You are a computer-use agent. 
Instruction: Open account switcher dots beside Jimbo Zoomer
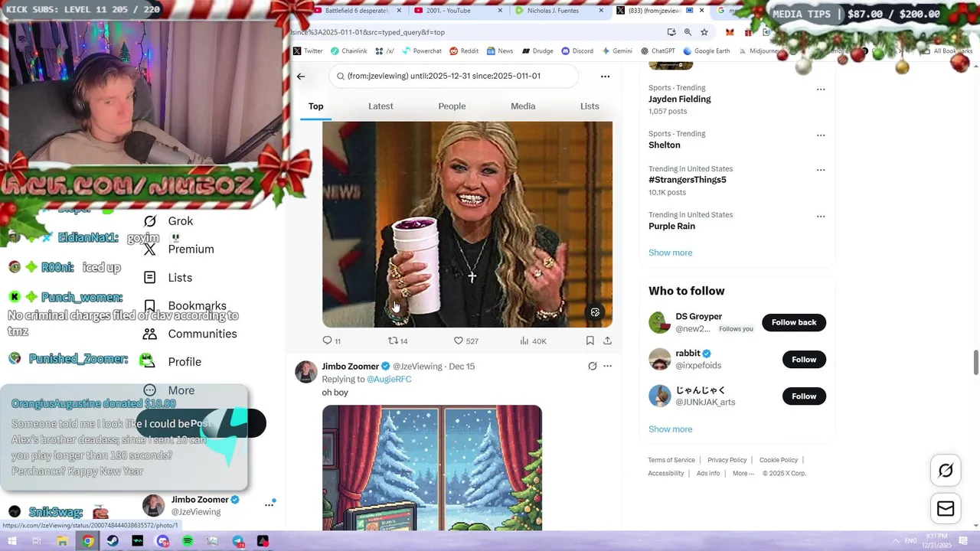click(x=269, y=504)
